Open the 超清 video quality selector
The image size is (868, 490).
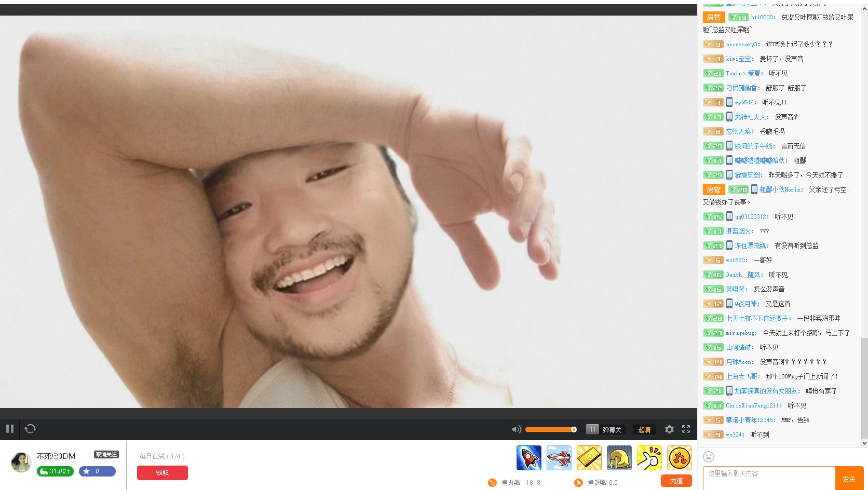[x=645, y=430]
